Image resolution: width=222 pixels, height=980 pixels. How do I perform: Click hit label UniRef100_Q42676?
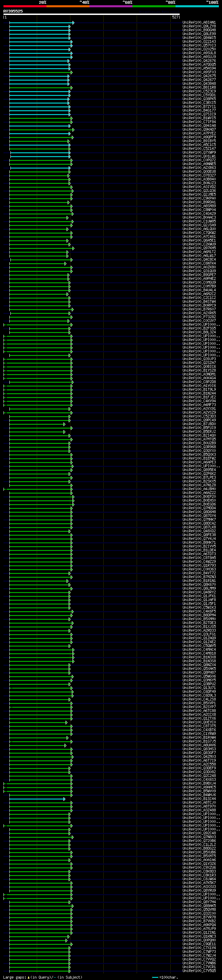tap(199, 61)
